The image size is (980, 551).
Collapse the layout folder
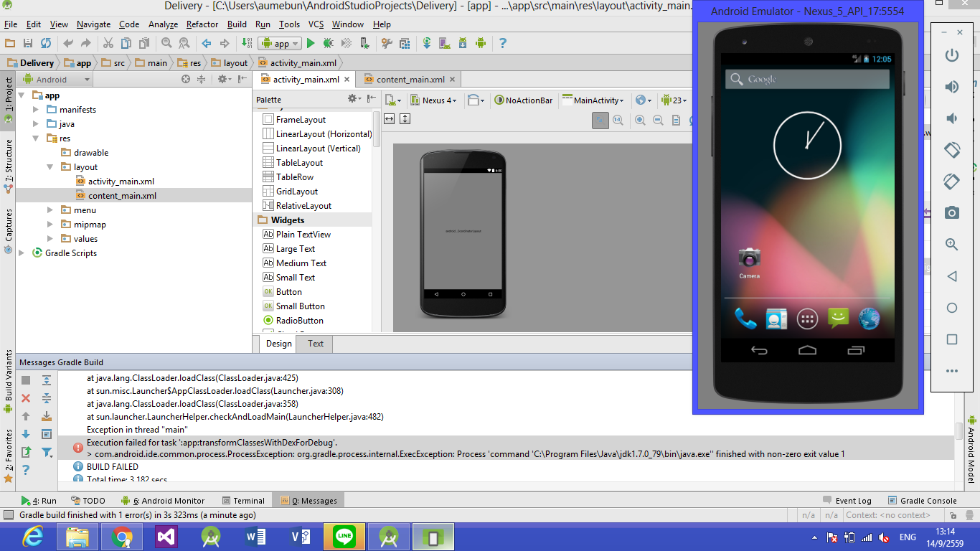[x=50, y=167]
